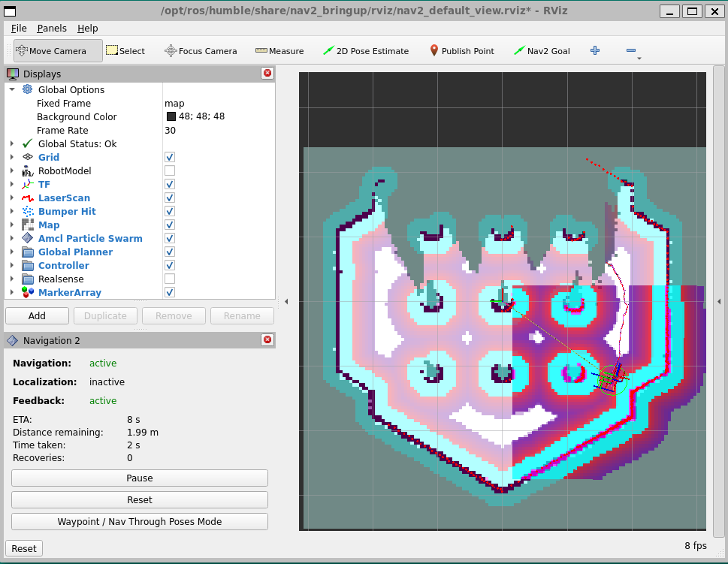Click the plus add-tool icon
The width and height of the screenshot is (728, 564).
pyautogui.click(x=595, y=51)
